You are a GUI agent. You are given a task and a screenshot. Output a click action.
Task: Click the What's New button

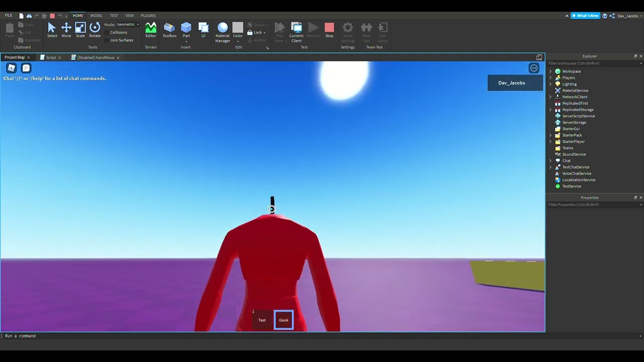tap(585, 16)
